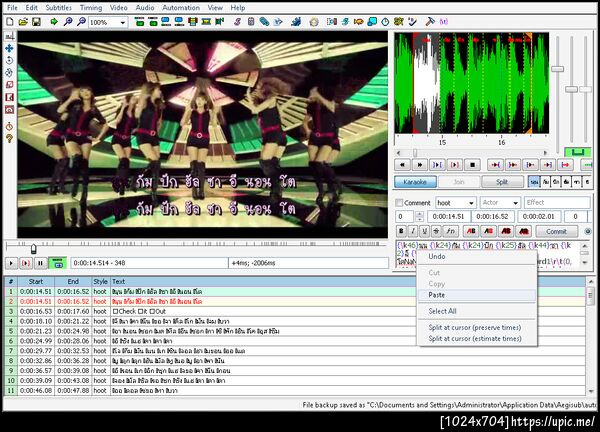Save subtitles with the floppy disk icon
The image size is (600, 432).
[36, 22]
